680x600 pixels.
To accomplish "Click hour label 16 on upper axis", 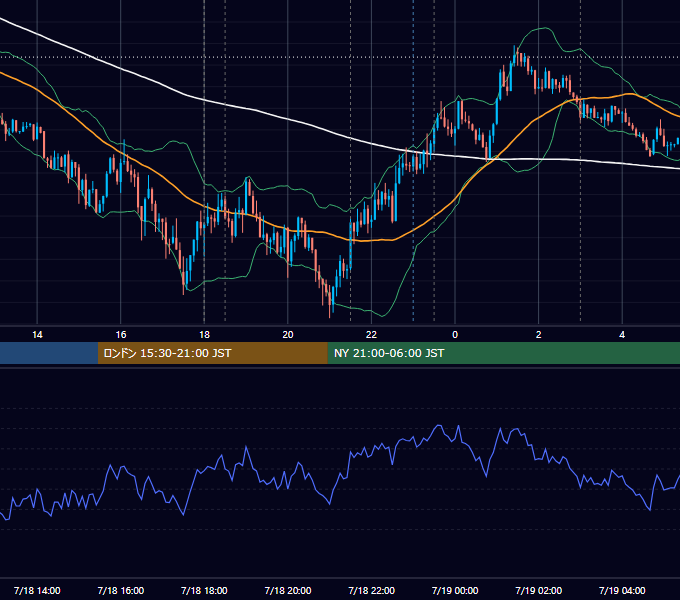I will [121, 334].
